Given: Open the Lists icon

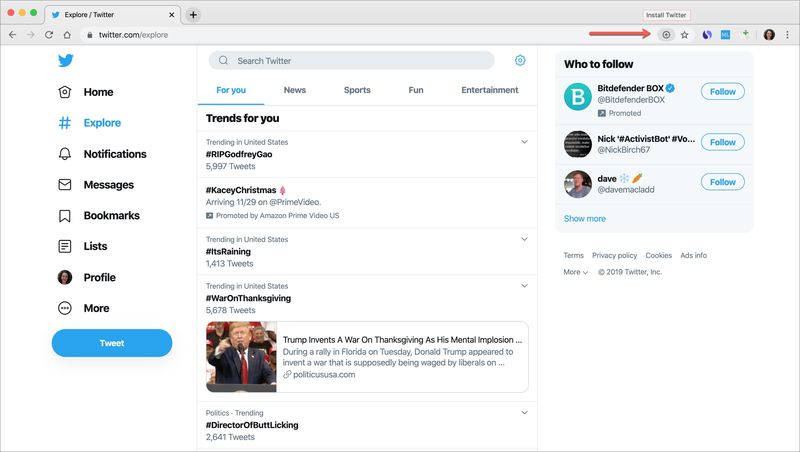Looking at the screenshot, I should click(65, 246).
